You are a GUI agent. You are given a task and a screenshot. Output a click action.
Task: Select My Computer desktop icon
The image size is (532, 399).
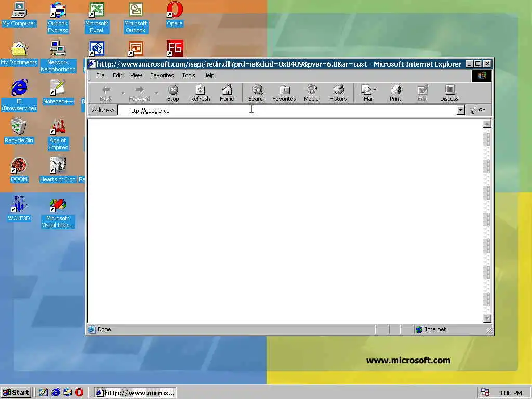(x=19, y=15)
